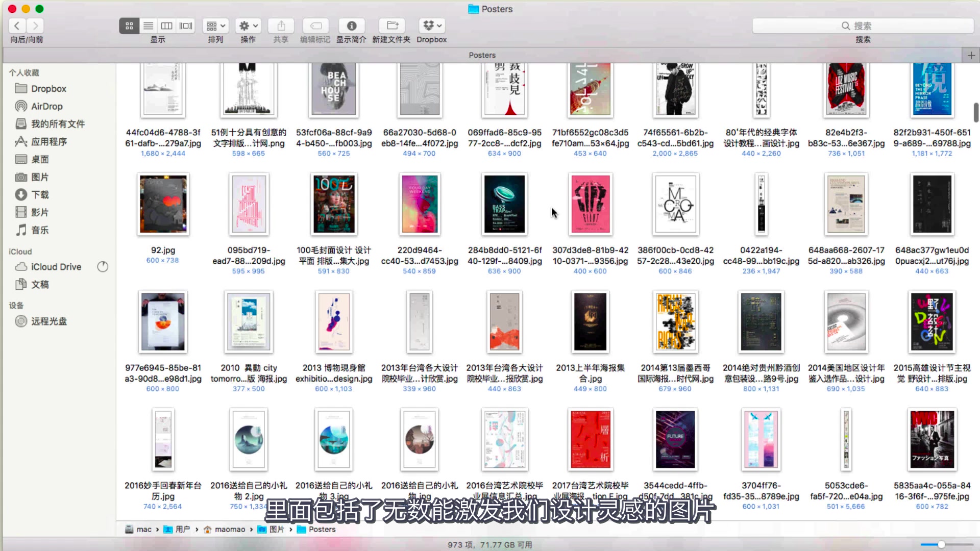
Task: Select the 2014第13届墨西哥国际海报 thumbnail
Action: click(675, 322)
